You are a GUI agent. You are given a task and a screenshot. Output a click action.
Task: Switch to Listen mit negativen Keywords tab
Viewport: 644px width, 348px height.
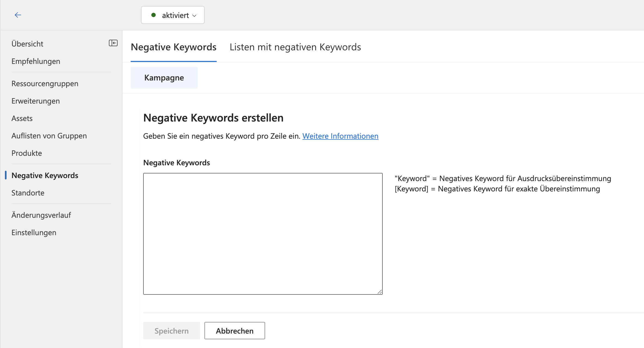tap(295, 47)
